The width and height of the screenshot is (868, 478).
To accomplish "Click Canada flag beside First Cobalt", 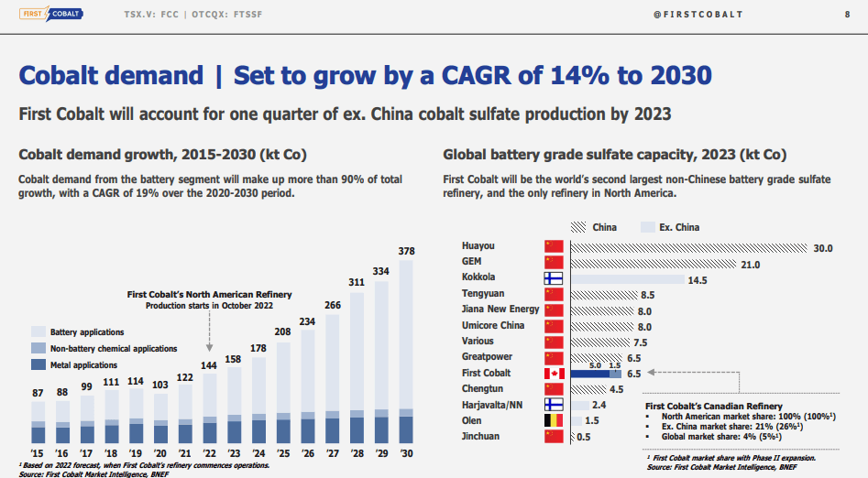I will coord(555,374).
